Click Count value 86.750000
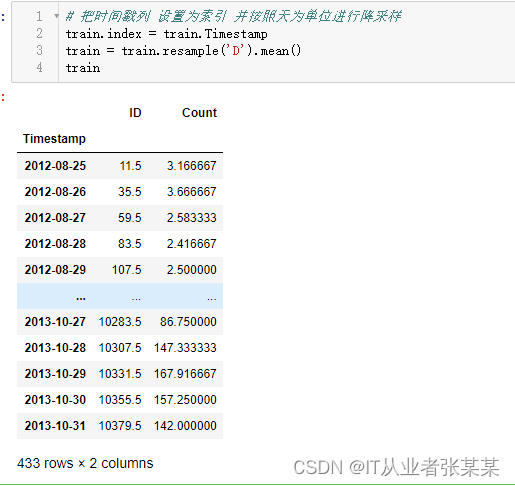Viewport: 515px width, 486px height. coord(188,322)
